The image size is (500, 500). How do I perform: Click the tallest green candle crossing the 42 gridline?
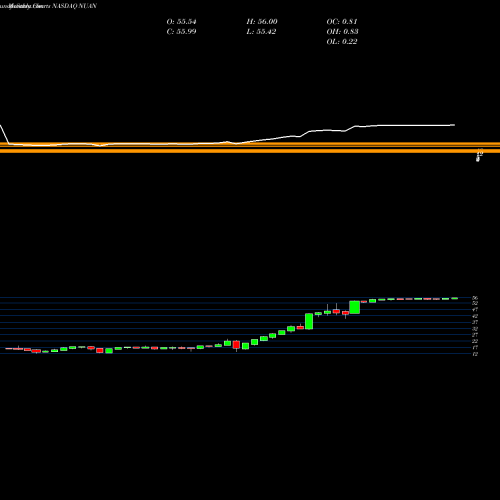pos(309,321)
